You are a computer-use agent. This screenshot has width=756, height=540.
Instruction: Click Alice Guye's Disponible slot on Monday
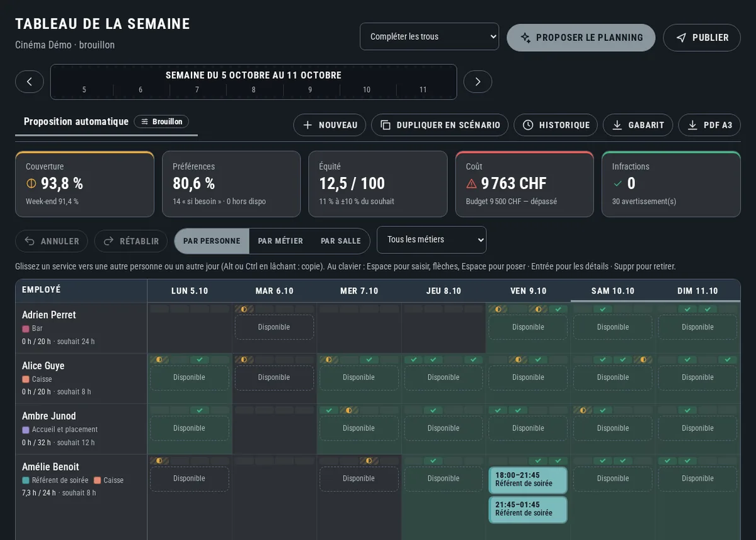tap(190, 377)
